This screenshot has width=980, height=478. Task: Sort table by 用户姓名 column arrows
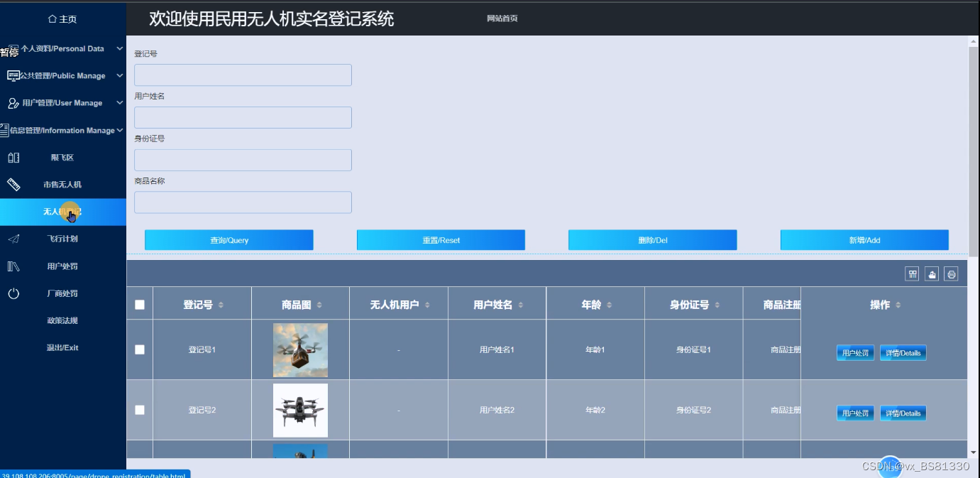(x=521, y=305)
